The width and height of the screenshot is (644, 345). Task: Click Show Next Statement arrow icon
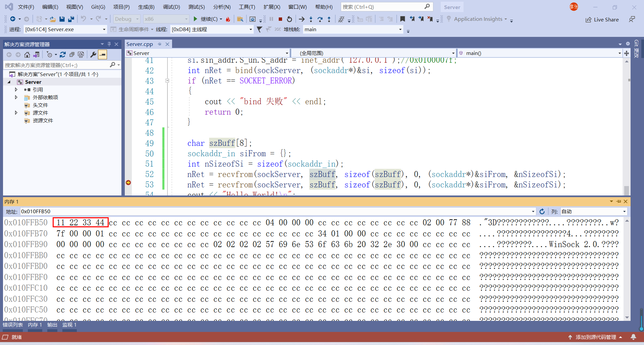[302, 19]
